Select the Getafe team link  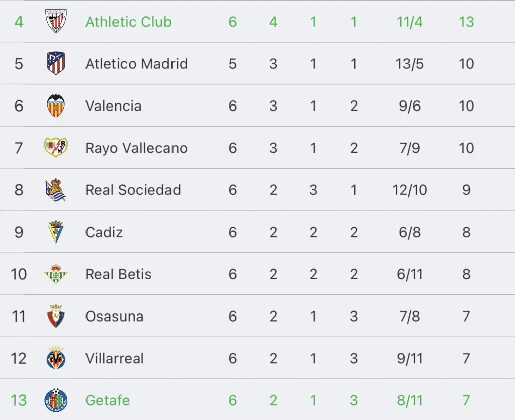pos(107,400)
